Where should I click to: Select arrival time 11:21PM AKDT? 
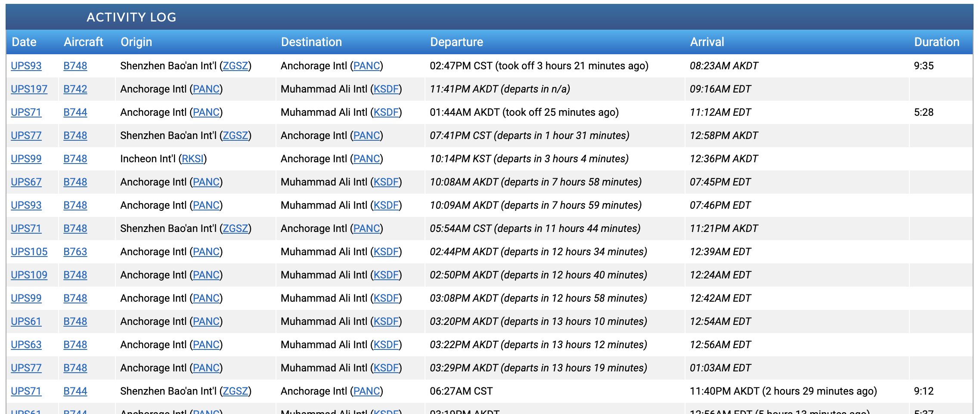724,229
